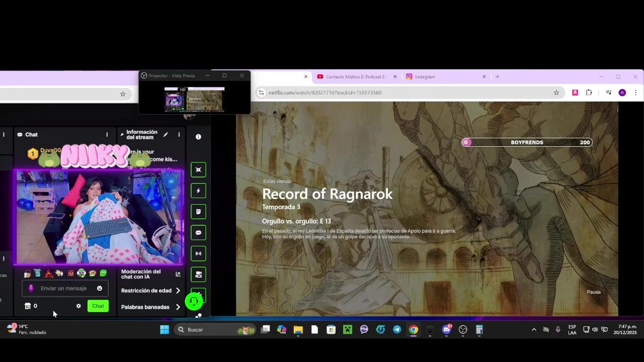The height and width of the screenshot is (362, 644).
Task: Open the clock and date 7:47 p.m.
Action: pos(624,330)
